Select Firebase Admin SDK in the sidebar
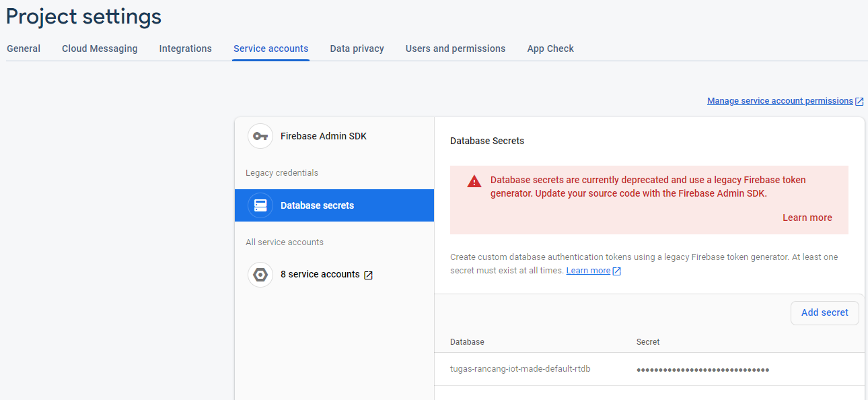868x400 pixels. click(x=324, y=136)
